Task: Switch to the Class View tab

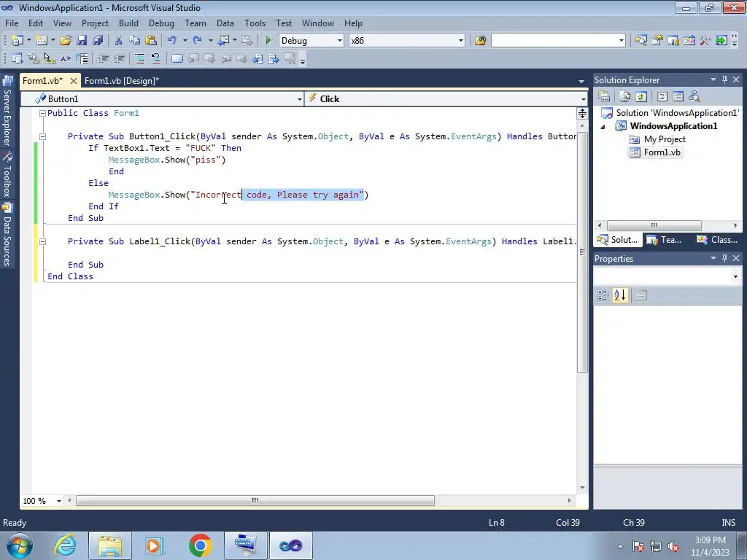Action: (718, 240)
